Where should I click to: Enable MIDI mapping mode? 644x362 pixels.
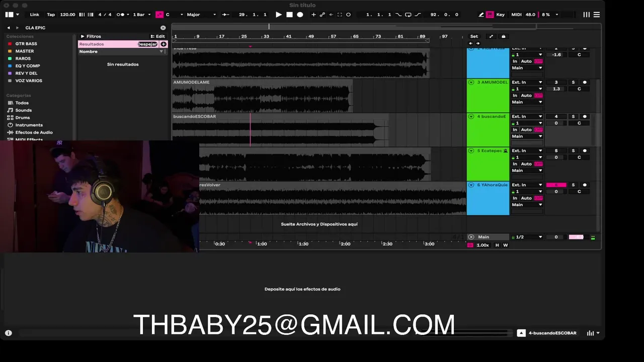(x=516, y=15)
